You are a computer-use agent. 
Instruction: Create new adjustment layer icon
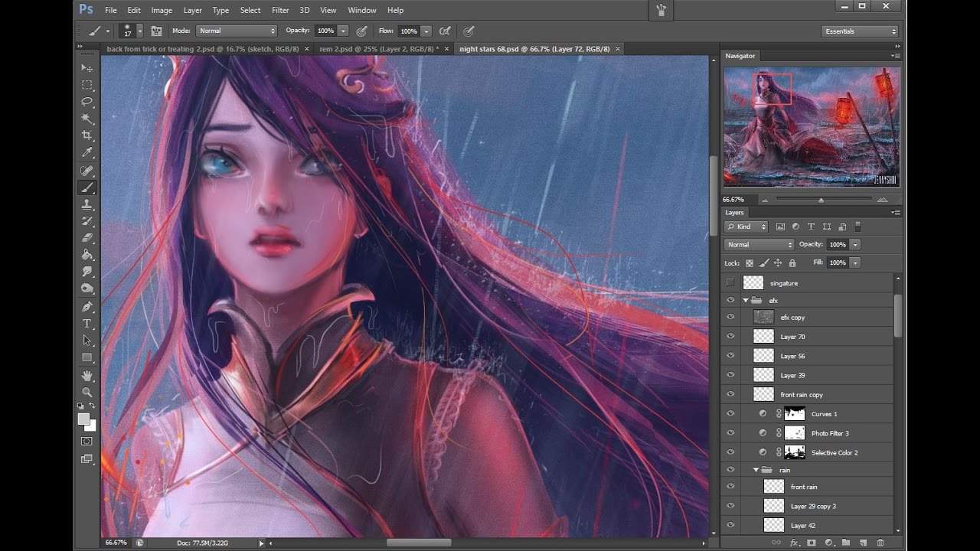pos(828,543)
